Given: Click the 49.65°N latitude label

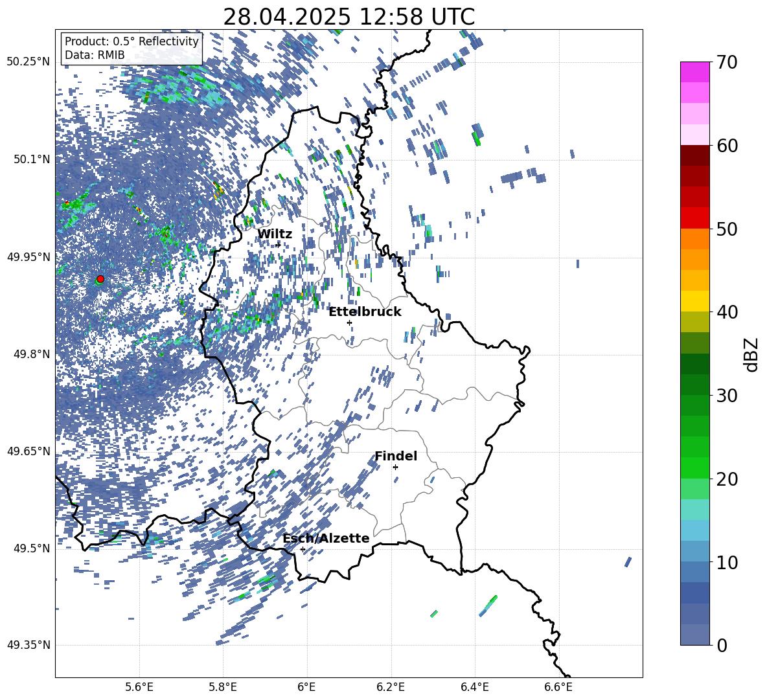Looking at the screenshot, I should coord(29,451).
